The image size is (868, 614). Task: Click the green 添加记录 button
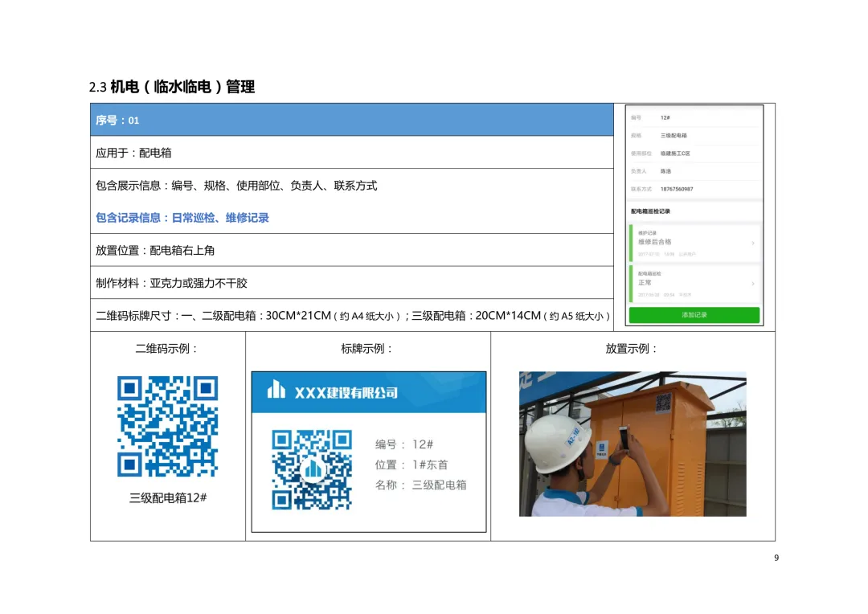coord(694,315)
